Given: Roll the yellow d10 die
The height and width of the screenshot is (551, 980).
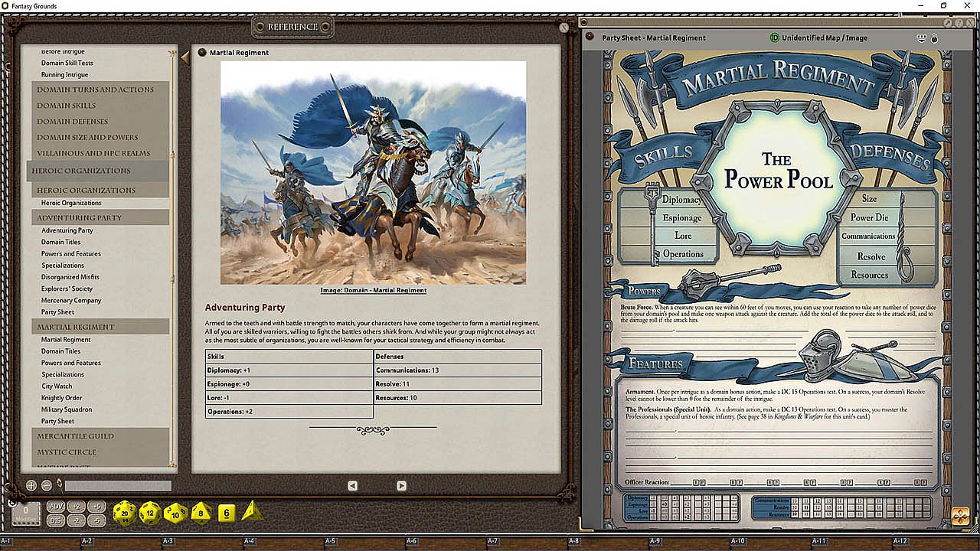Looking at the screenshot, I should click(x=176, y=513).
